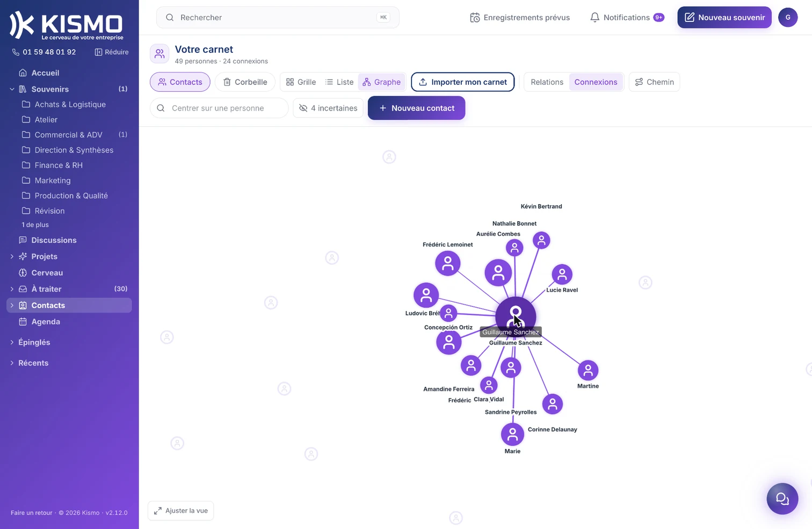This screenshot has height=529, width=812.
Task: Select the Contacts tab under Votre carnet
Action: pyautogui.click(x=180, y=82)
